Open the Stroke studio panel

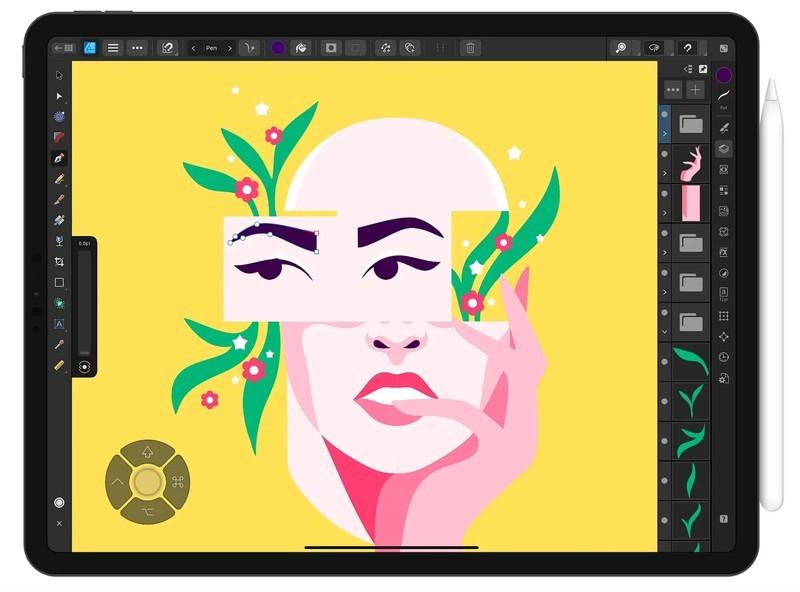[x=724, y=95]
